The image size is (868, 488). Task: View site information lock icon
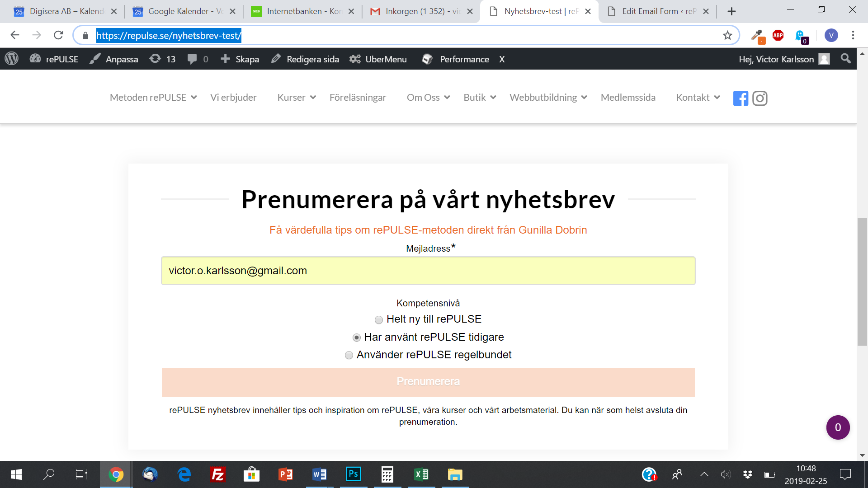click(x=85, y=35)
